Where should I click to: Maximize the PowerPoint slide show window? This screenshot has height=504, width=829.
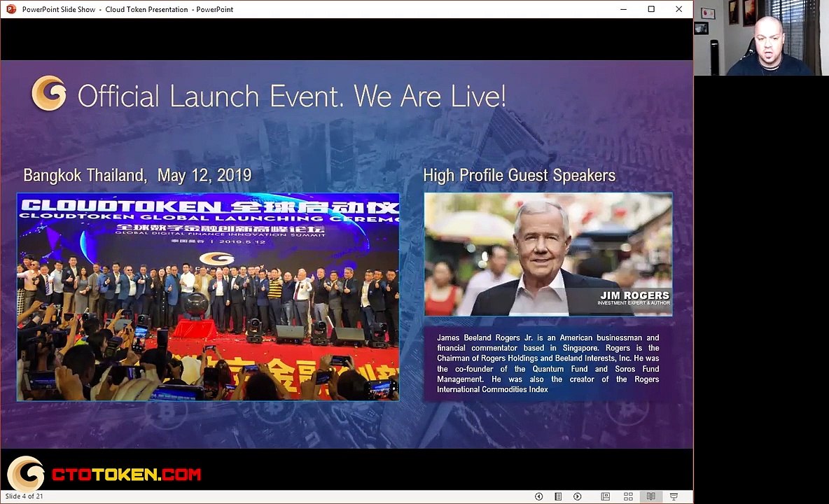651,9
